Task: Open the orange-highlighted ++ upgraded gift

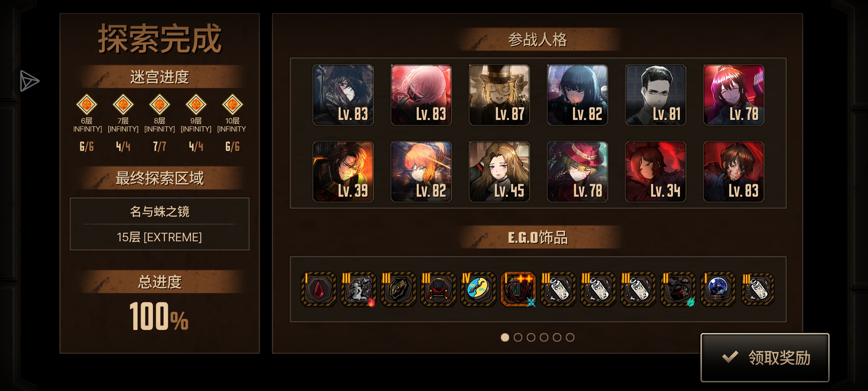Action: coord(518,289)
